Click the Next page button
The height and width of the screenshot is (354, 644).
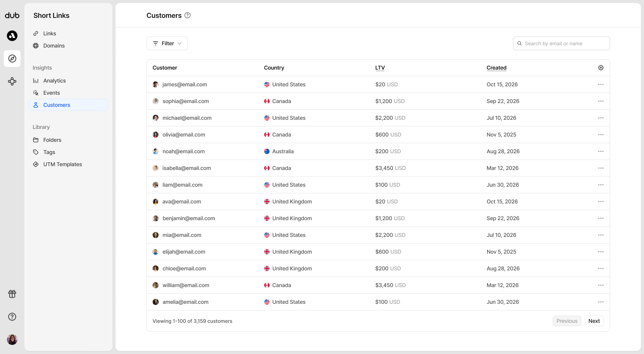(594, 321)
